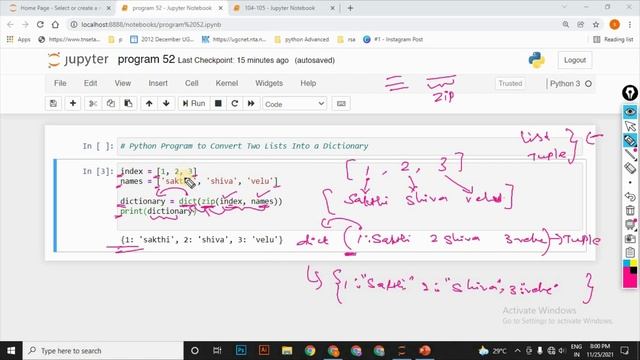Go back in browser history
Screen dimensions: 640x360
tap(10, 24)
